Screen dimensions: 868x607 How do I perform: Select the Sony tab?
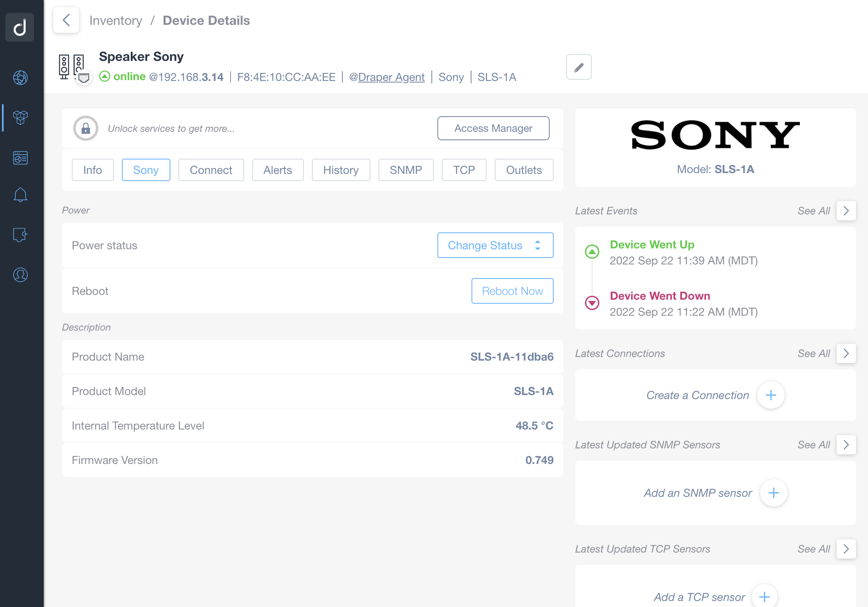pos(146,170)
